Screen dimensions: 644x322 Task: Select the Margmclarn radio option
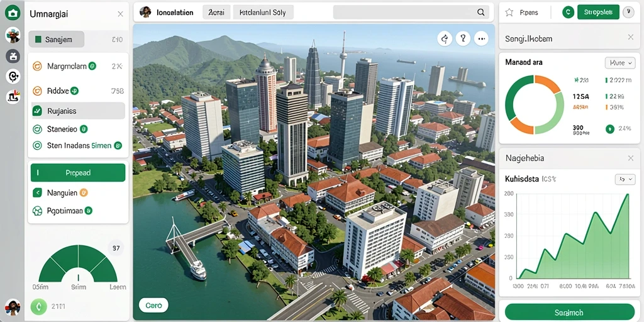(x=37, y=65)
